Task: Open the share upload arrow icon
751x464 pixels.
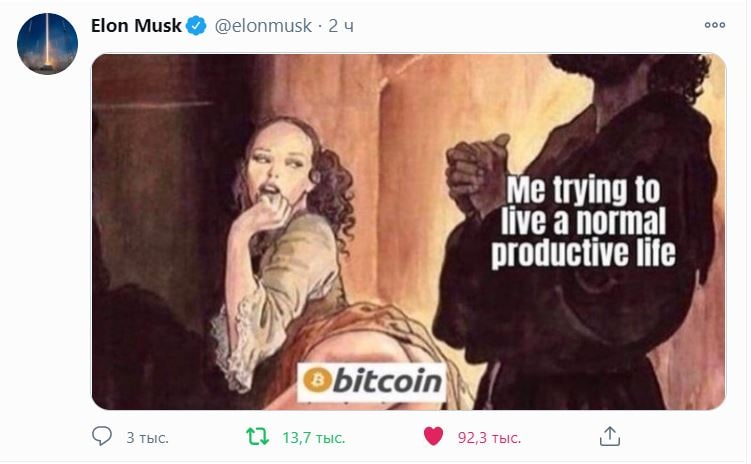Action: [610, 436]
